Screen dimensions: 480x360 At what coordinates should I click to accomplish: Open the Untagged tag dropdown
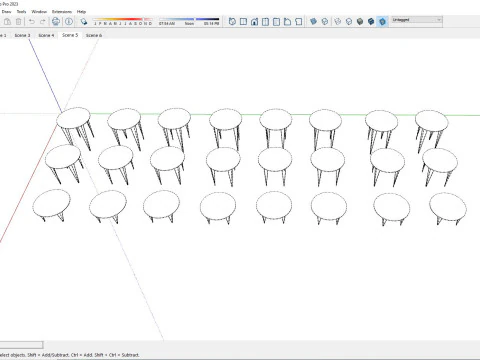click(417, 20)
